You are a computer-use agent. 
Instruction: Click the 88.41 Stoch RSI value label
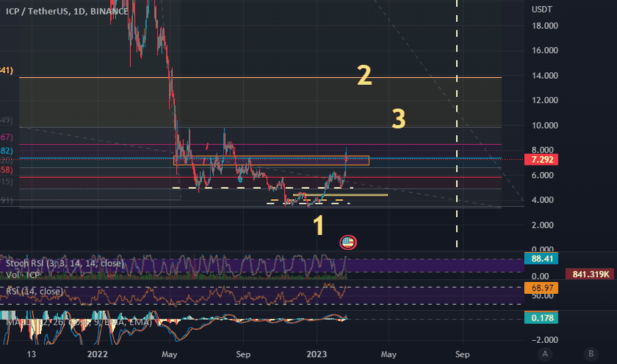542,259
